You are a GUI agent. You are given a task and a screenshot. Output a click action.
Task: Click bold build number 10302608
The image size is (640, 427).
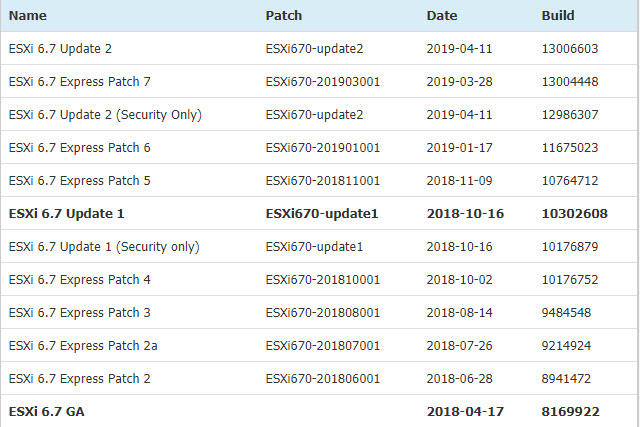[574, 214]
